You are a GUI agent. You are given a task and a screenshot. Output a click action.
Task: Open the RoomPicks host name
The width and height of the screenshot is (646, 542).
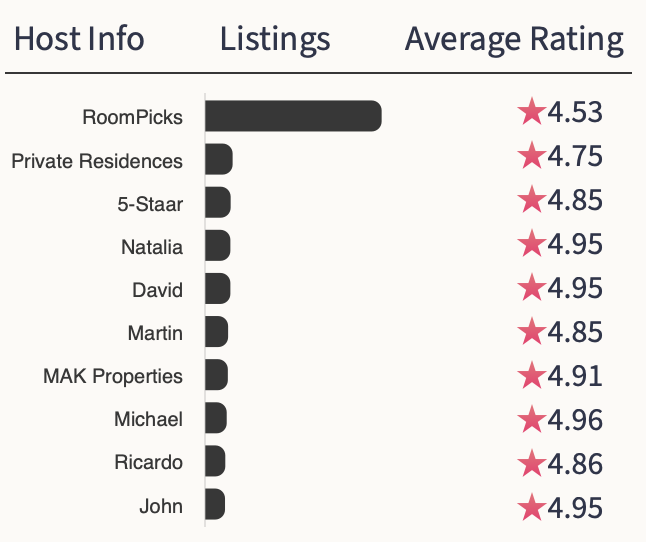pyautogui.click(x=133, y=117)
